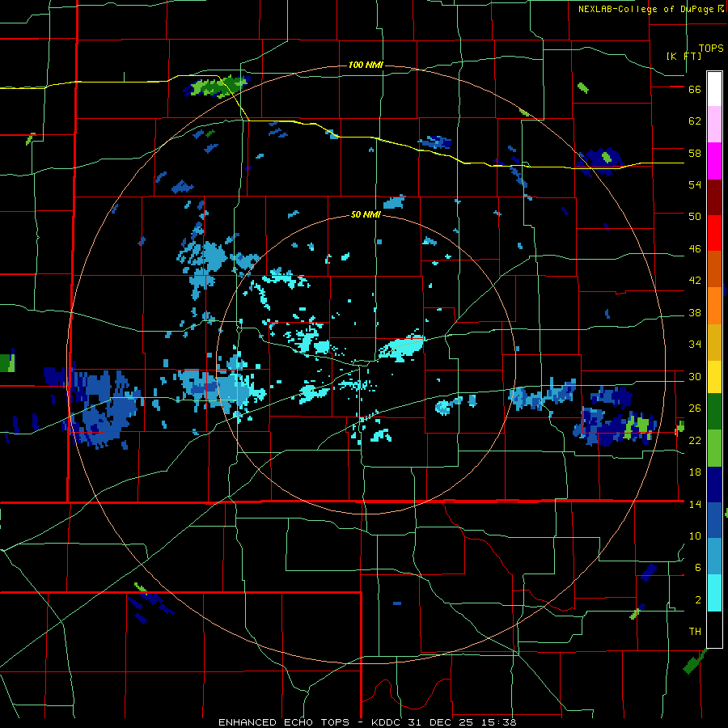Image resolution: width=728 pixels, height=728 pixels.
Task: Click the TOPS legend title
Action: pos(711,49)
